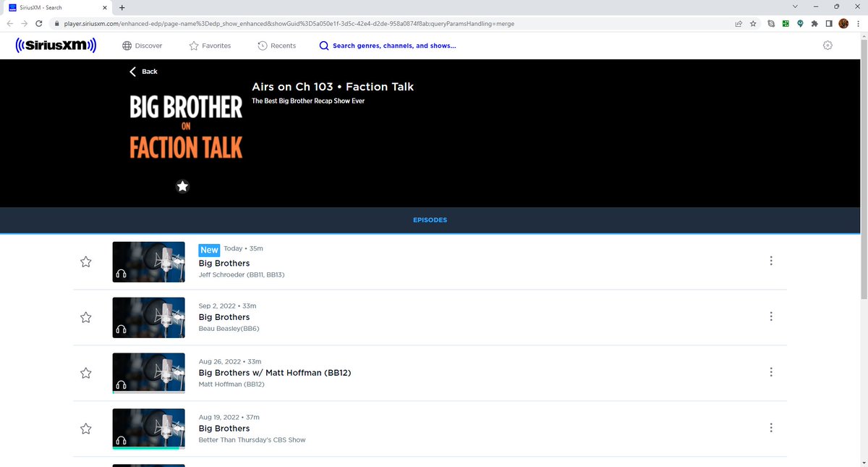
Task: Open the green grid extension
Action: click(x=786, y=23)
